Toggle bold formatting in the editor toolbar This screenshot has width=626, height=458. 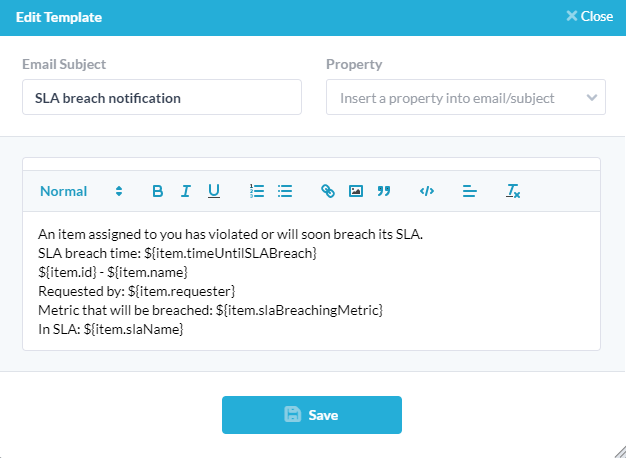[157, 191]
